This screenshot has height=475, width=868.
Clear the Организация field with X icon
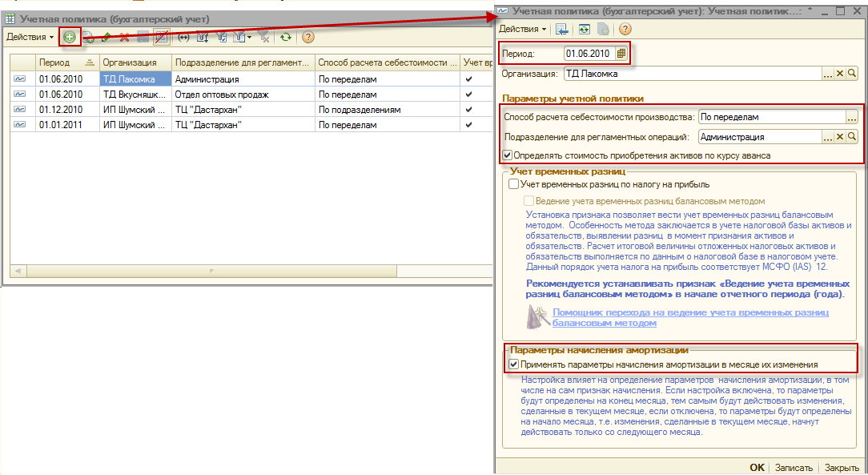840,74
